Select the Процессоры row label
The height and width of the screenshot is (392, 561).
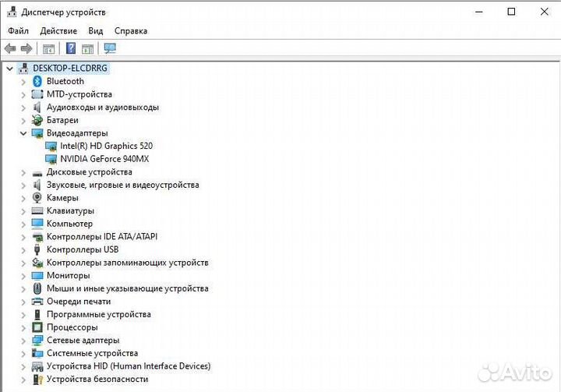72,327
